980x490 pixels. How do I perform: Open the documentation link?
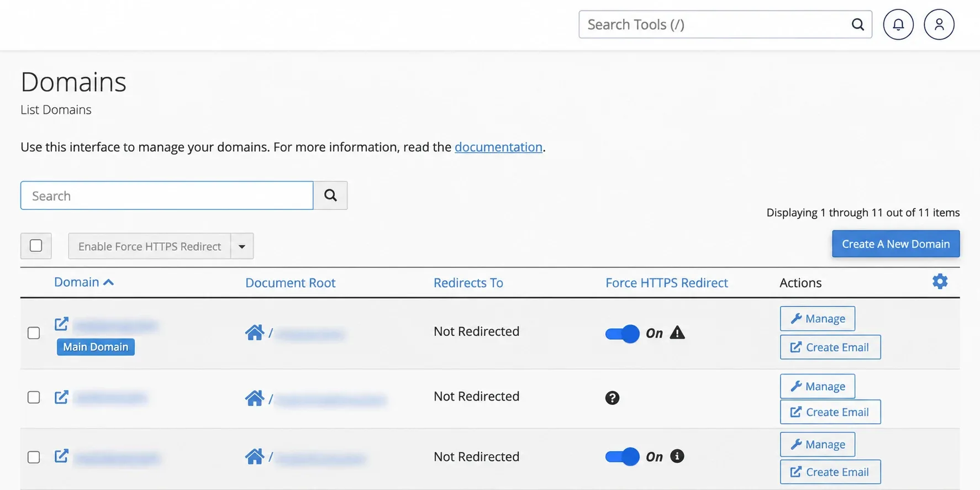click(x=498, y=147)
